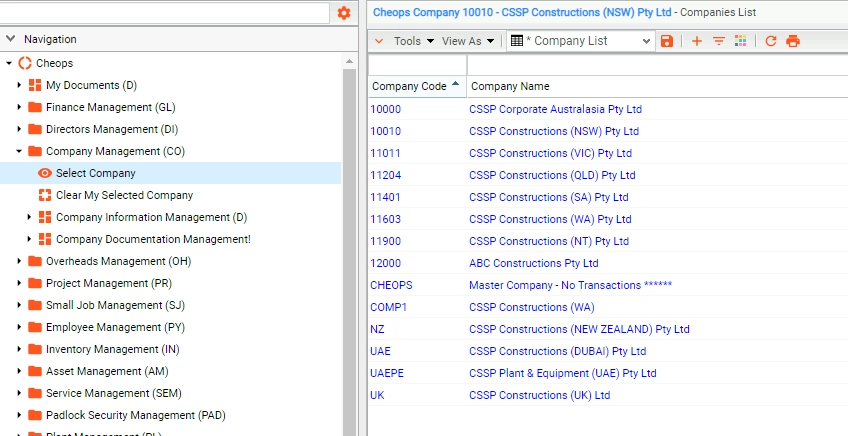Image resolution: width=848 pixels, height=436 pixels.
Task: Click the Company Code filter box
Action: (418, 65)
